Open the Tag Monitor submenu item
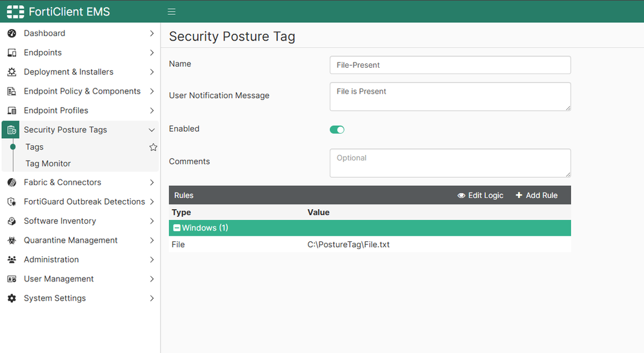644x353 pixels. coord(48,164)
